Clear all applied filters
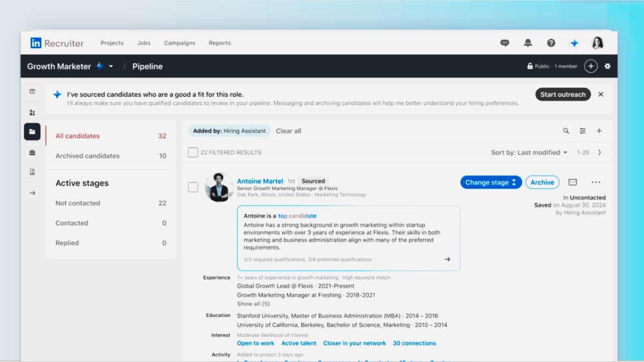The height and width of the screenshot is (362, 644). pos(289,131)
